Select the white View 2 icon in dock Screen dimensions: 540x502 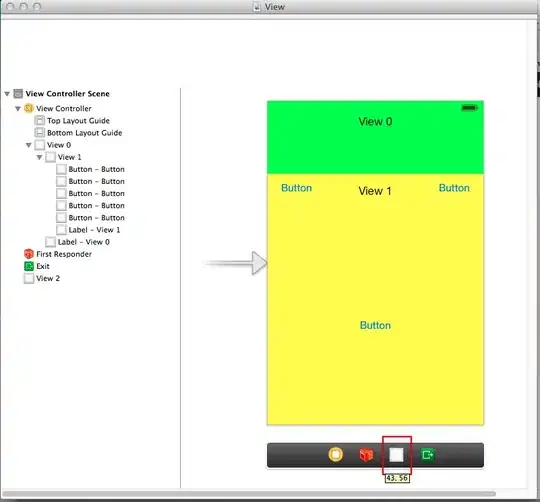coord(396,455)
